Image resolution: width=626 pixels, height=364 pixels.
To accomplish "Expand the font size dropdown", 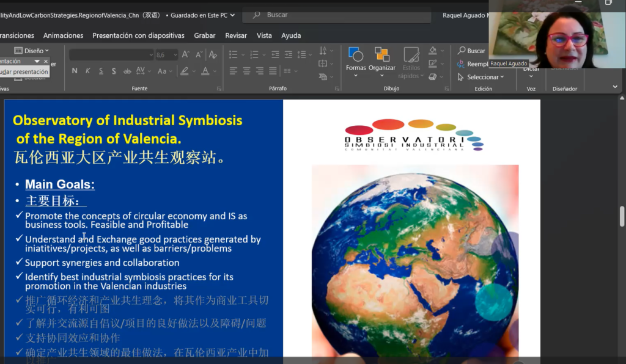I will tap(174, 55).
